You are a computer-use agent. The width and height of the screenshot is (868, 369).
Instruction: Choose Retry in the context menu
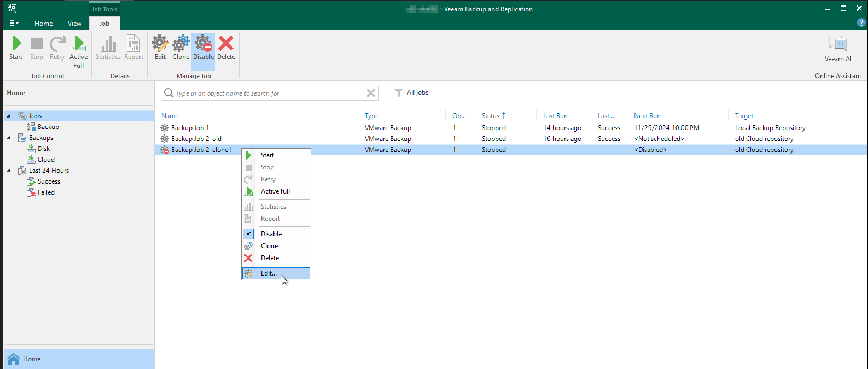(276, 179)
